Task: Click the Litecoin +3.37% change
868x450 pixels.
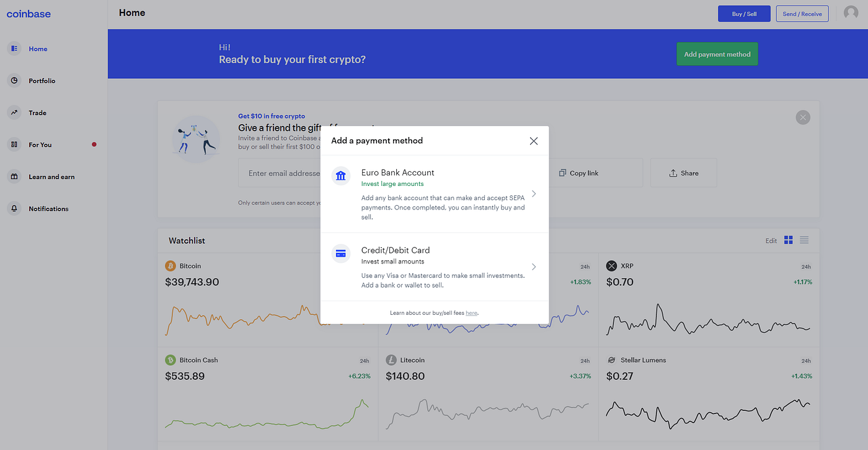Action: [x=580, y=376]
